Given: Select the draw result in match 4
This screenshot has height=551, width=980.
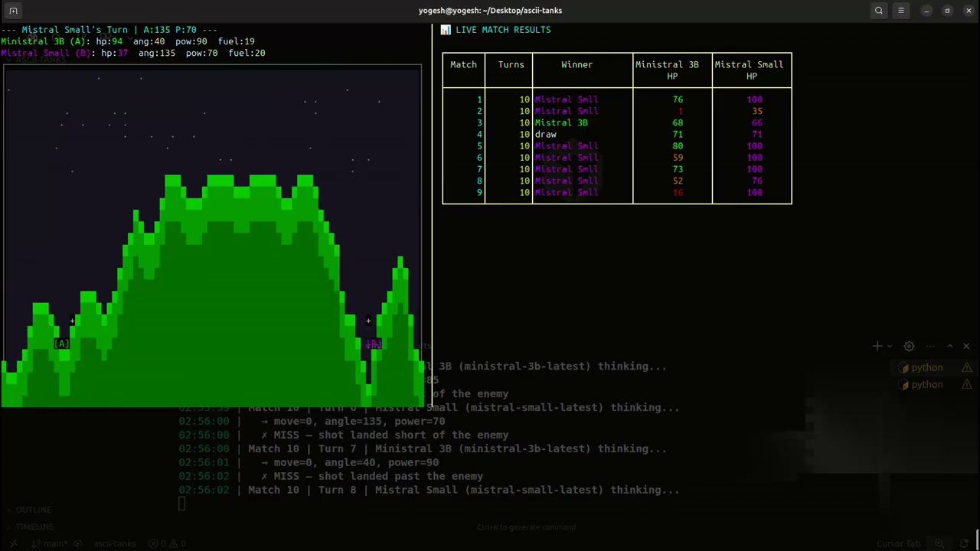Looking at the screenshot, I should 545,135.
